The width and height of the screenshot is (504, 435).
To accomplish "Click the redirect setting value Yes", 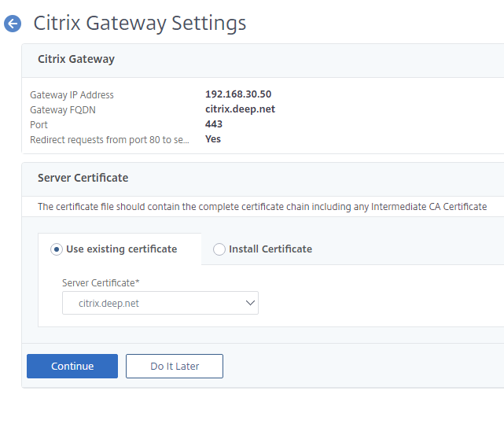I will (x=213, y=139).
